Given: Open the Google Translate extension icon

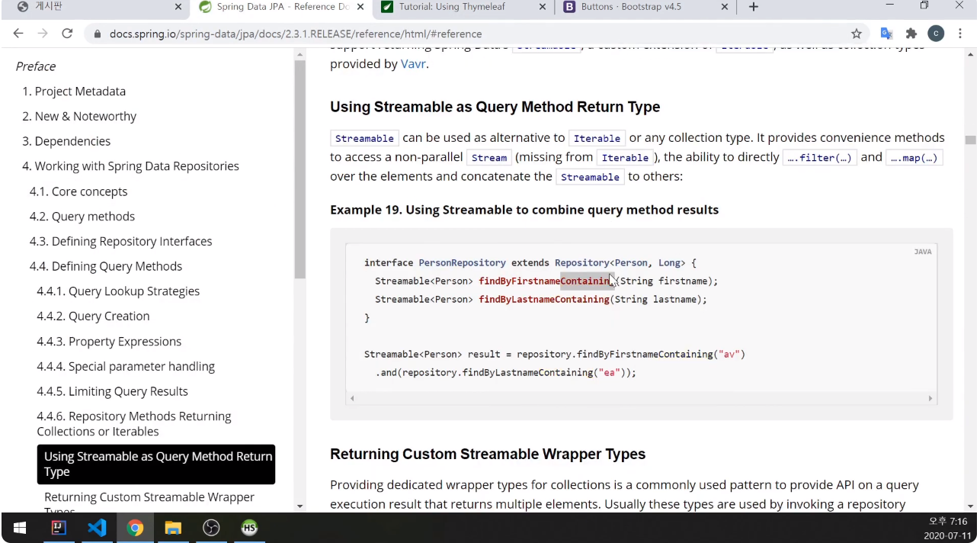Looking at the screenshot, I should point(886,34).
